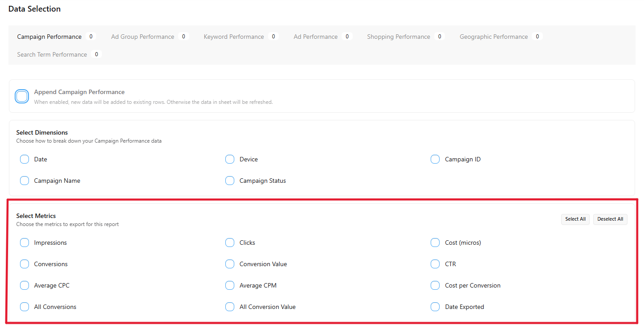The height and width of the screenshot is (329, 644).
Task: Switch to Ad Group Performance tab
Action: pyautogui.click(x=150, y=37)
